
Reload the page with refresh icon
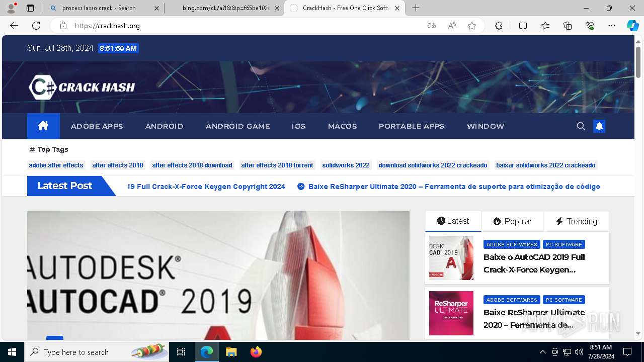pyautogui.click(x=36, y=26)
